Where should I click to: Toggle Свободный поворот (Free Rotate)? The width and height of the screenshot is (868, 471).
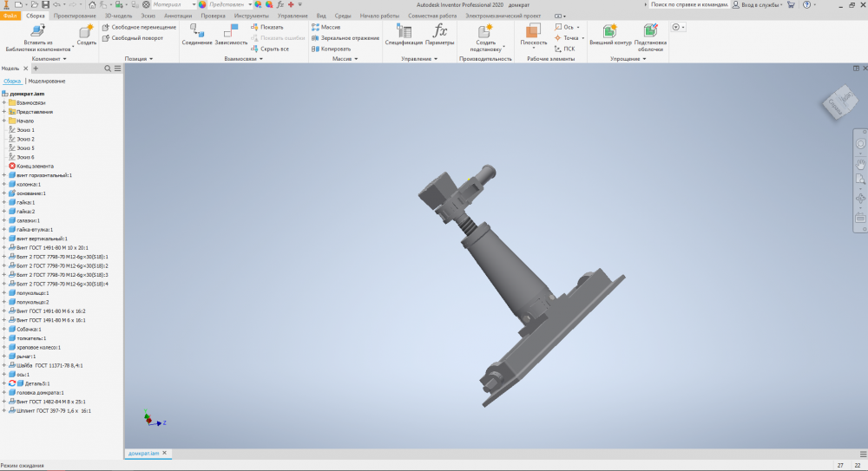(x=133, y=38)
